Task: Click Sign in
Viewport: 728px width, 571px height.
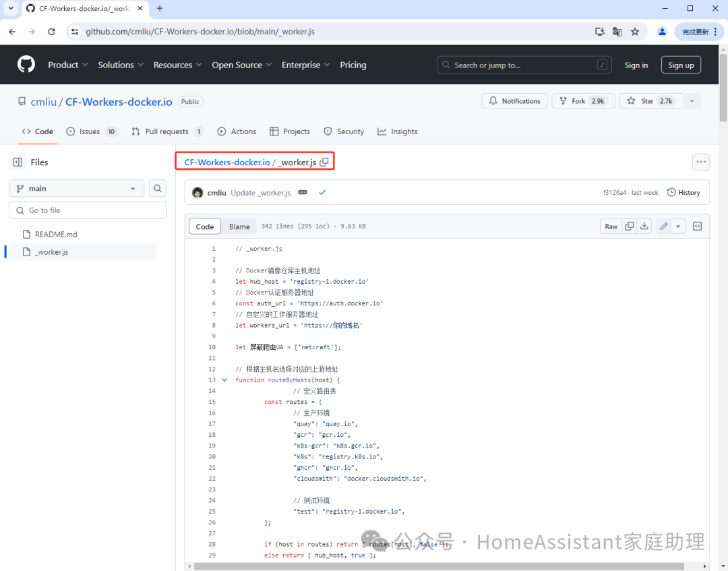Action: click(636, 65)
